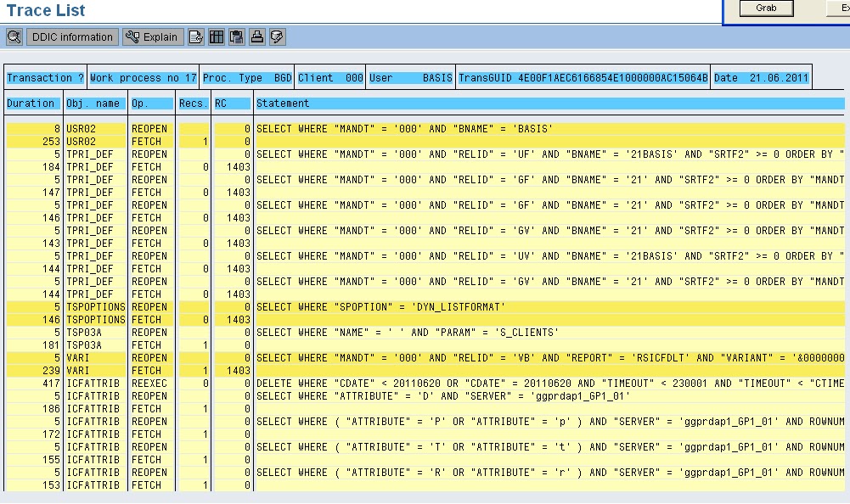850x504 pixels.
Task: Sort by the Duration column header
Action: click(x=31, y=103)
